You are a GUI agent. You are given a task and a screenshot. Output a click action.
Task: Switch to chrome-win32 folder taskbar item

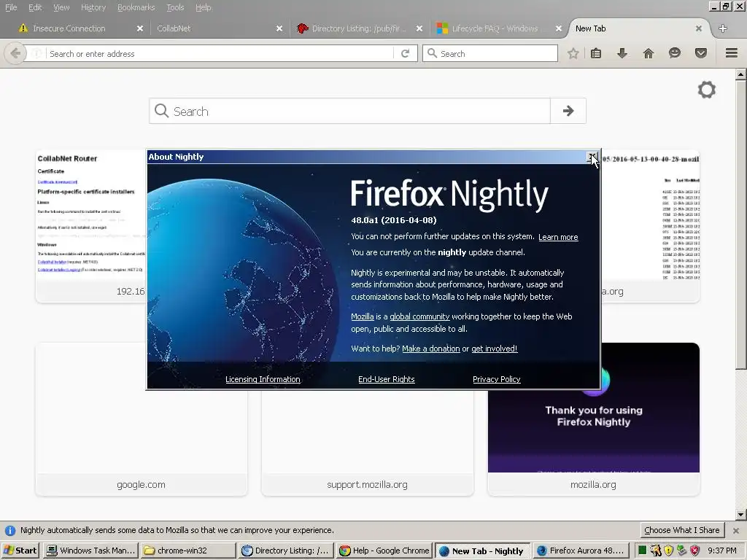[x=188, y=551]
